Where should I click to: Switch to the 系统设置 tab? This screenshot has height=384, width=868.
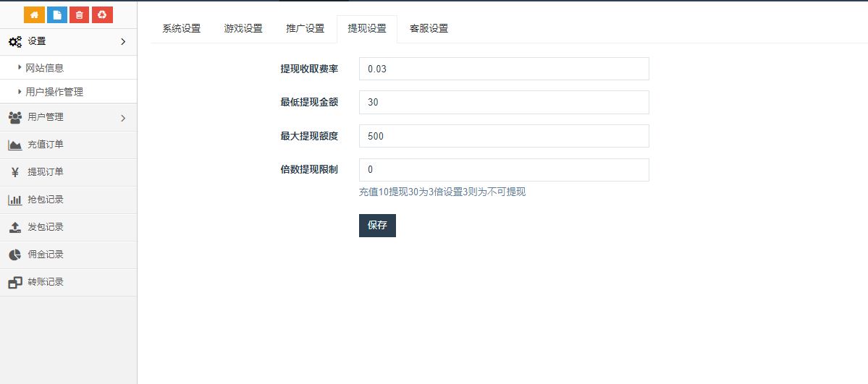pyautogui.click(x=182, y=29)
